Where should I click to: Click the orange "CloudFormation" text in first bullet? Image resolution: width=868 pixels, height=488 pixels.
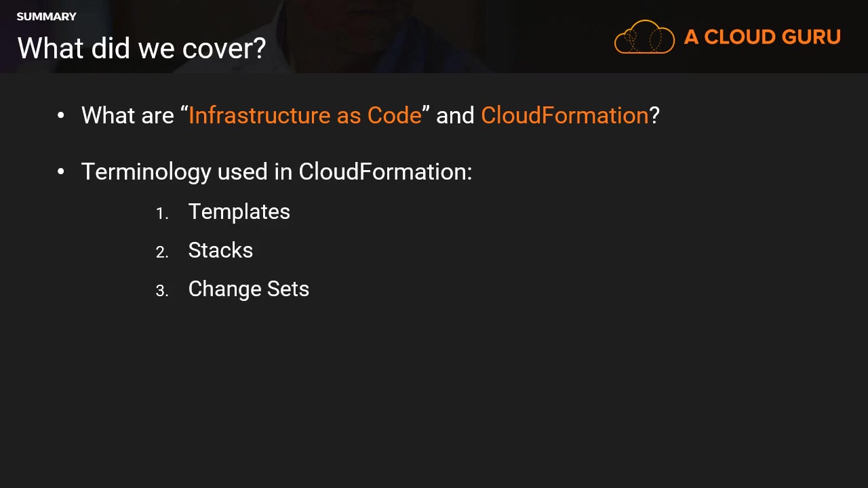tap(564, 115)
